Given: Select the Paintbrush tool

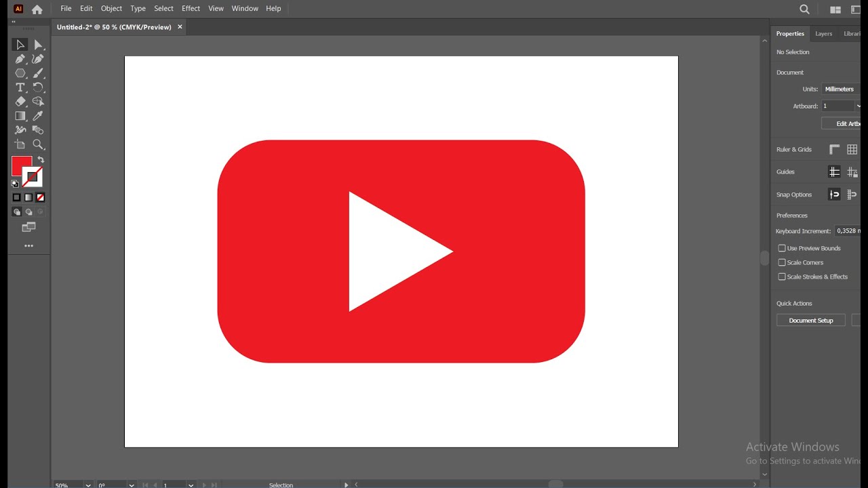Looking at the screenshot, I should point(38,73).
